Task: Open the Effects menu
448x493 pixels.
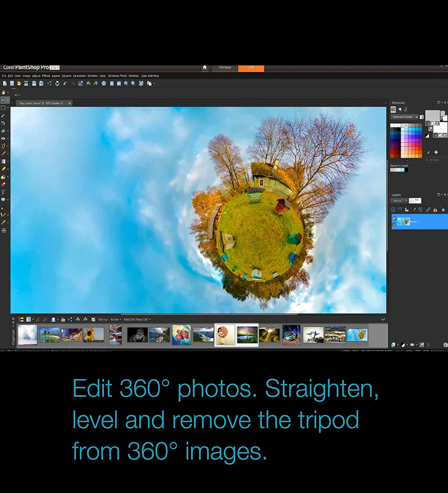Action: (46, 76)
